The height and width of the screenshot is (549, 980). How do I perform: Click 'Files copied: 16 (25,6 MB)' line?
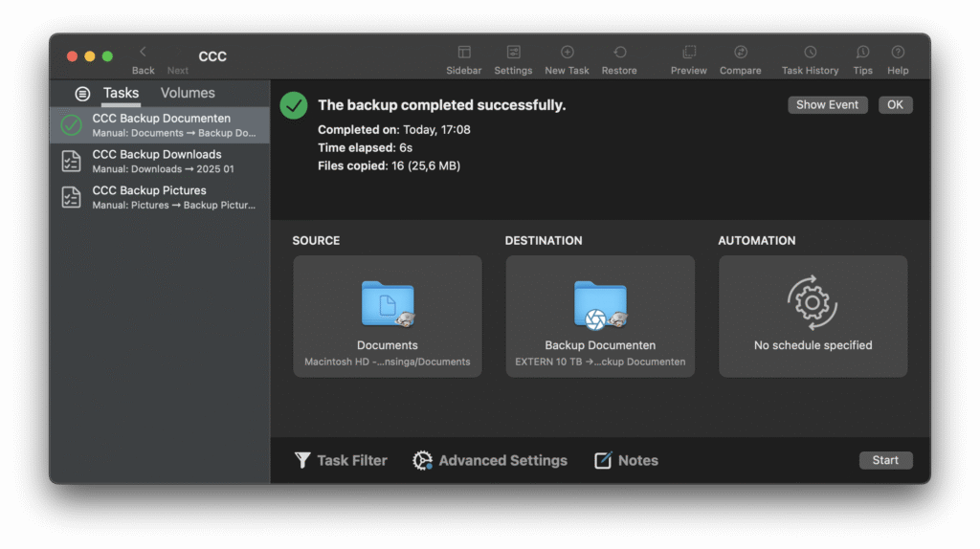point(389,165)
